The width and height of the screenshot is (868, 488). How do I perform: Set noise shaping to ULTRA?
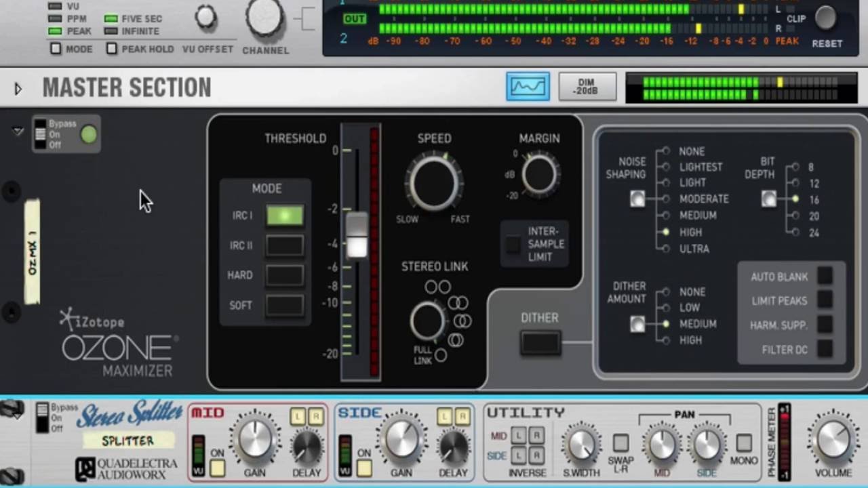tap(667, 249)
